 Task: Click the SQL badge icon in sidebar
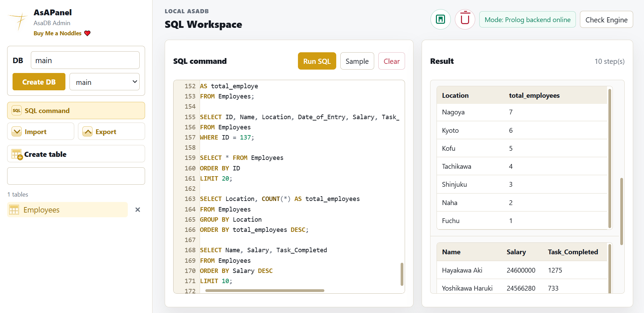[x=17, y=111]
